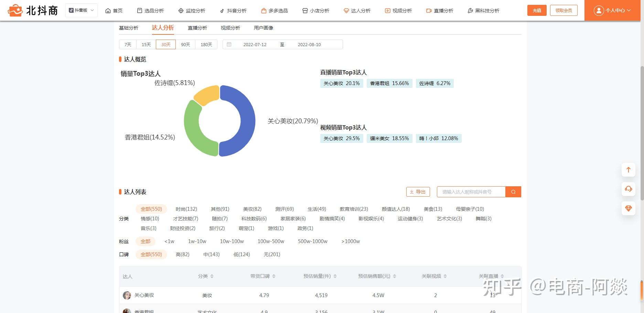Click the user avatar icon in 个人中心
The image size is (644, 313).
click(x=599, y=11)
